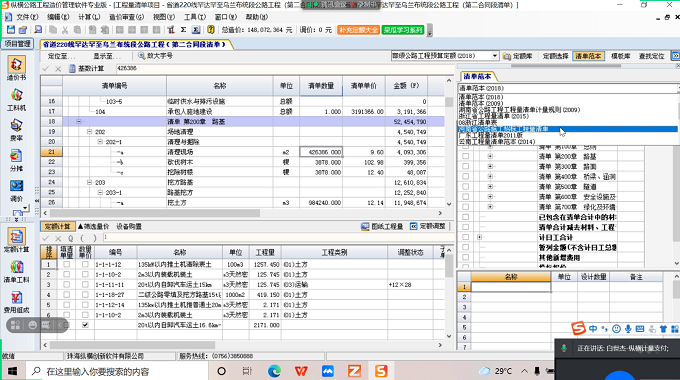Image resolution: width=680 pixels, height=380 pixels.
Task: Expand 清单 第400章 桥梁 in the template tree
Action: (x=490, y=177)
